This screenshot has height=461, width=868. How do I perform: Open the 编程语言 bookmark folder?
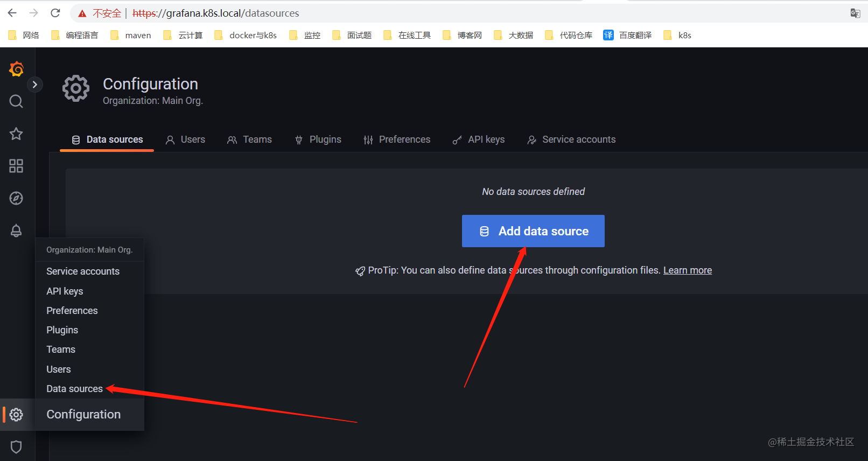tap(75, 35)
